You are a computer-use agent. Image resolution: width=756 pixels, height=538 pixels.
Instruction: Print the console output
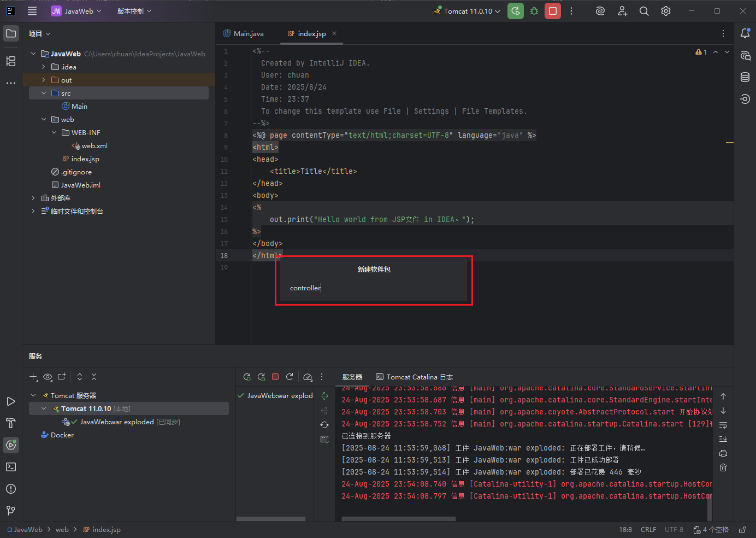(723, 453)
